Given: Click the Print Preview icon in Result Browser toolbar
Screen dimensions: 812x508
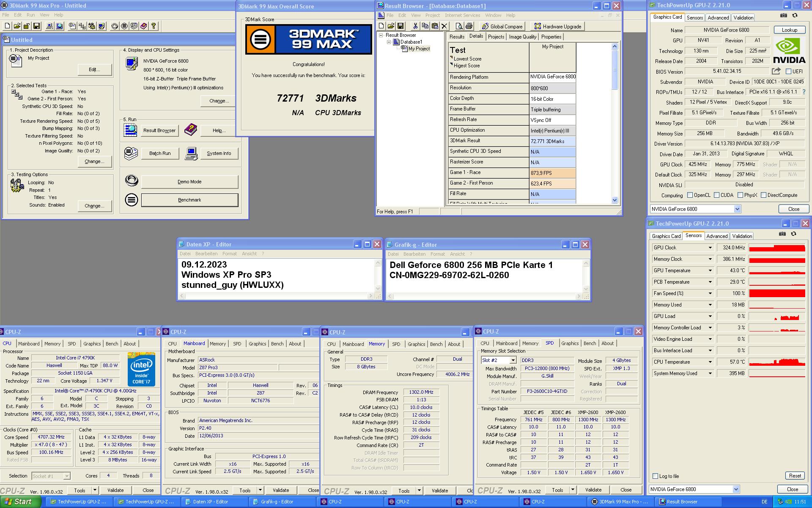Looking at the screenshot, I should point(459,26).
